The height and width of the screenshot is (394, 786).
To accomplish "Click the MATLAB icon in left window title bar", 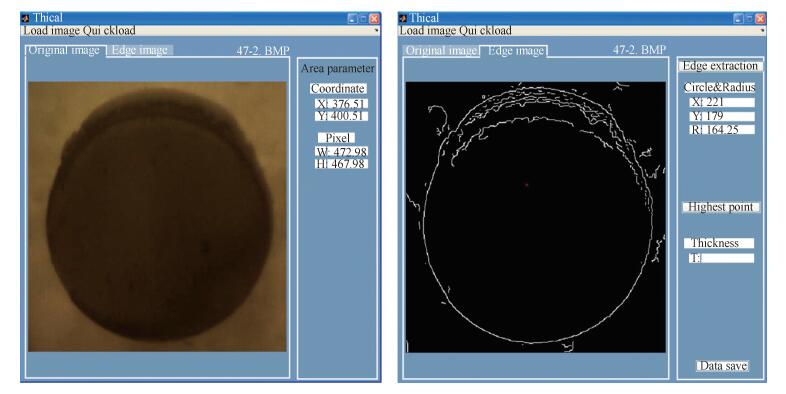I will (26, 19).
